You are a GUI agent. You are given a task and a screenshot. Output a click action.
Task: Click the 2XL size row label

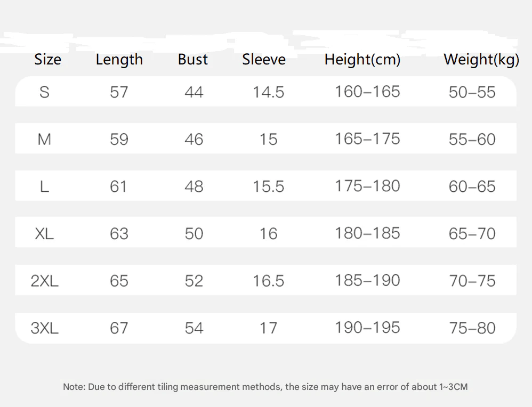point(44,281)
